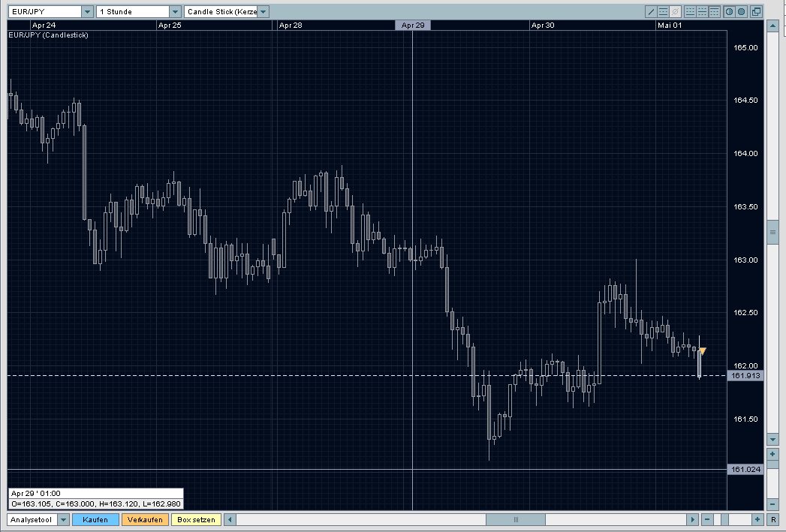786x532 pixels.
Task: Click the Box setzen button
Action: 196,519
